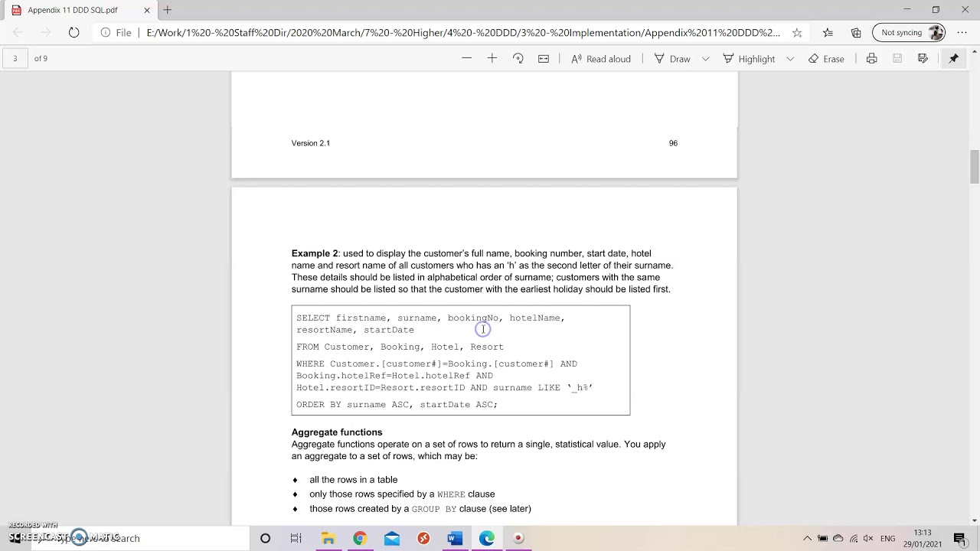Click the 'Aggregate functions' heading

337,432
